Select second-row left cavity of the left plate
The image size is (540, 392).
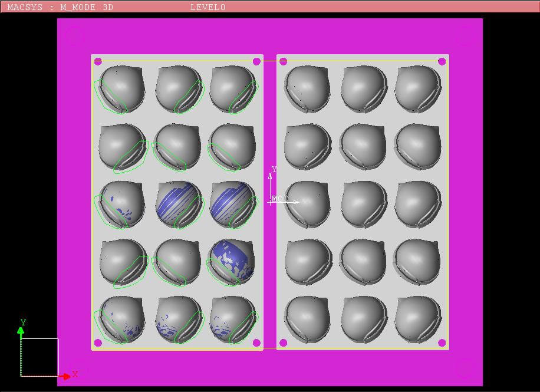point(123,147)
